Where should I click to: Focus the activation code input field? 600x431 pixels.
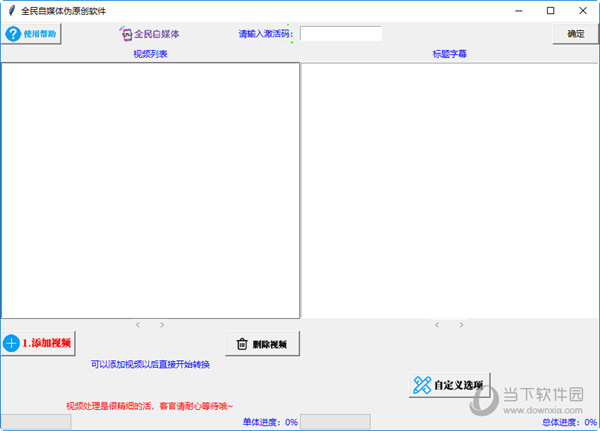[x=341, y=34]
